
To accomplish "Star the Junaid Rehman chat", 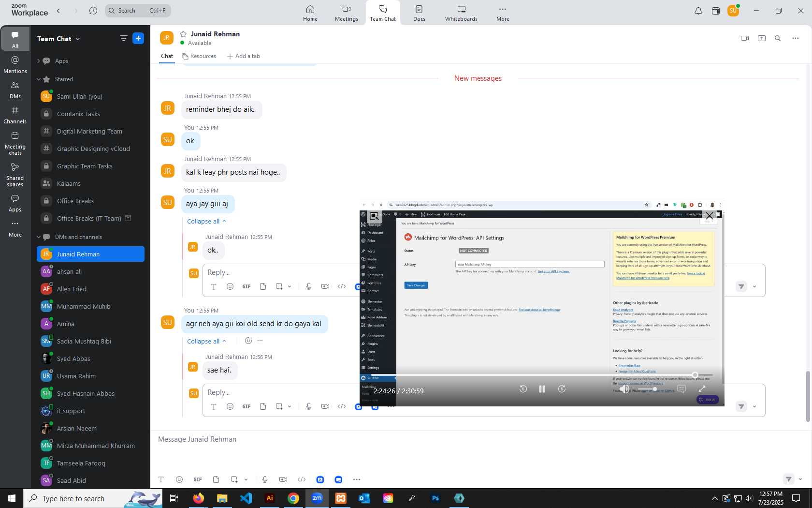I will click(183, 34).
